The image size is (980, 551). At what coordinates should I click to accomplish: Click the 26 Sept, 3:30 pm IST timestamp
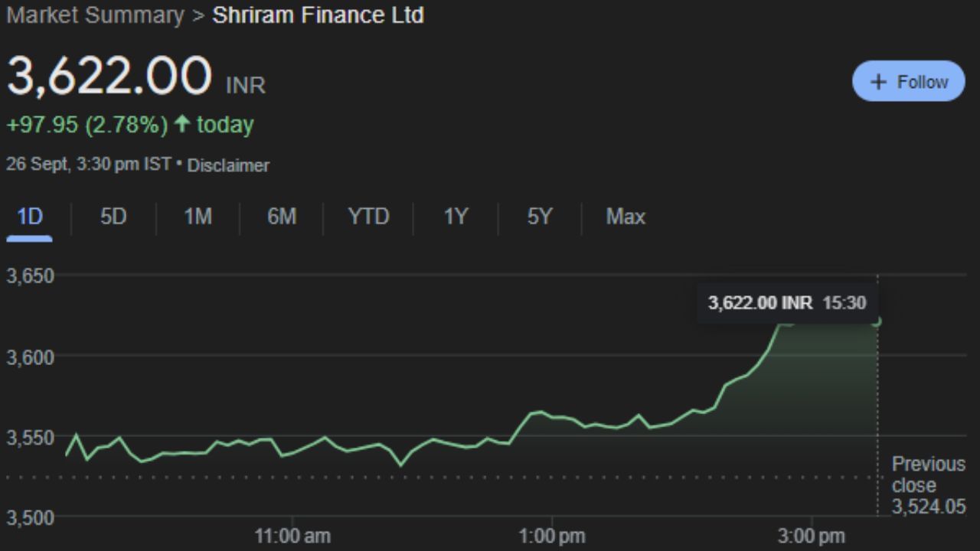pyautogui.click(x=89, y=165)
